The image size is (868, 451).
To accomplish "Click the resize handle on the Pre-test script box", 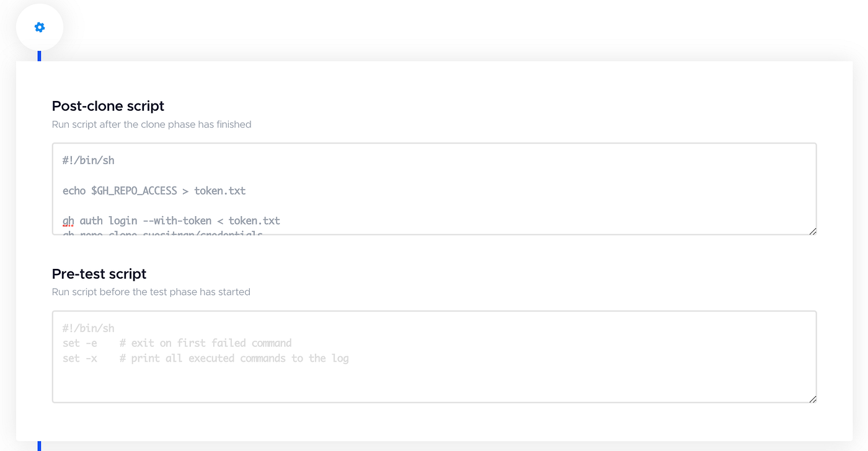I will (x=812, y=399).
